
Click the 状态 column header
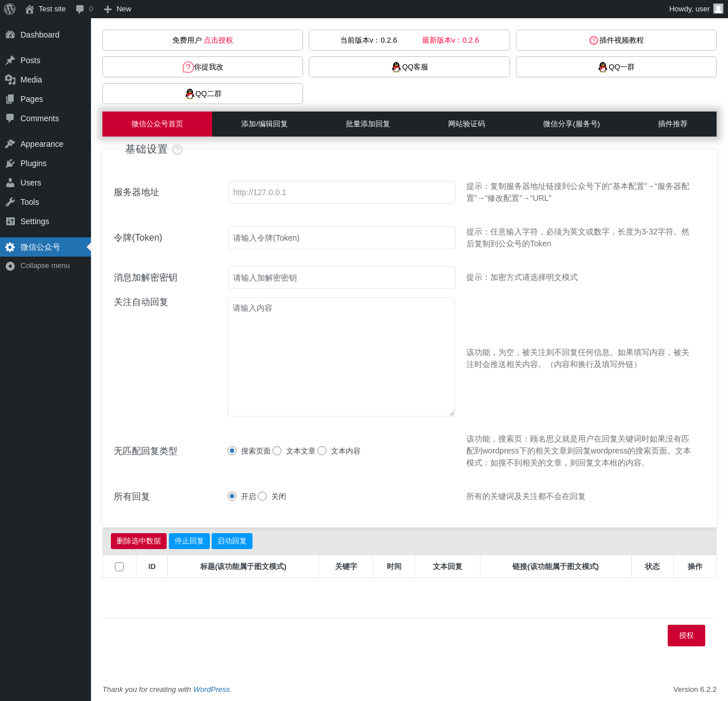click(x=652, y=567)
